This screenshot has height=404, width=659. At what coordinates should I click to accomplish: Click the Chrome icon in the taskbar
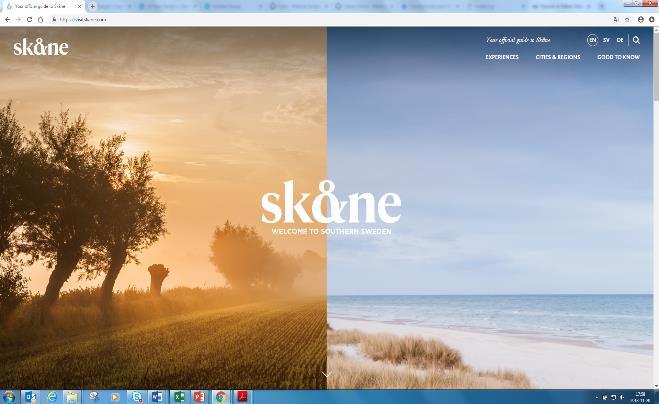221,397
